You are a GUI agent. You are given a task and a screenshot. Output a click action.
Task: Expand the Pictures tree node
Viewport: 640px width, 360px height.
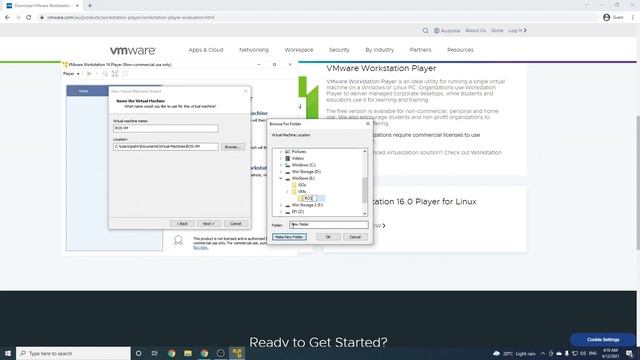281,152
